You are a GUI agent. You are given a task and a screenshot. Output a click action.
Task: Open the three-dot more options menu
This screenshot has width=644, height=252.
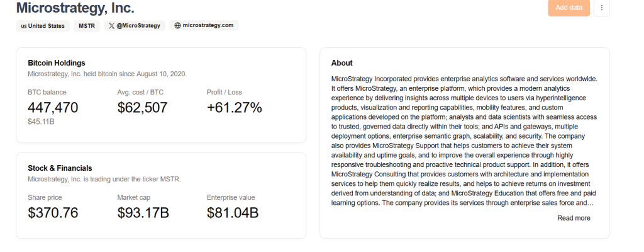[x=602, y=8]
